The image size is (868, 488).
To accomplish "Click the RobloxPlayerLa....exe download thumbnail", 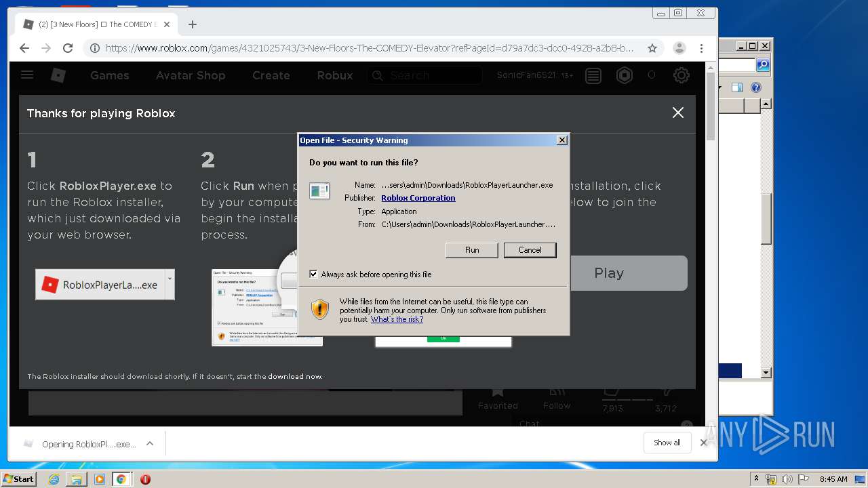I will (100, 285).
